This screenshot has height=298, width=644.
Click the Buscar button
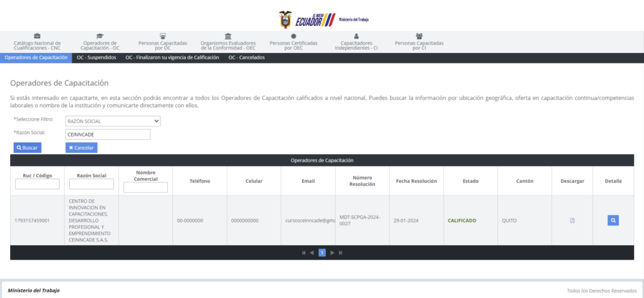click(28, 148)
